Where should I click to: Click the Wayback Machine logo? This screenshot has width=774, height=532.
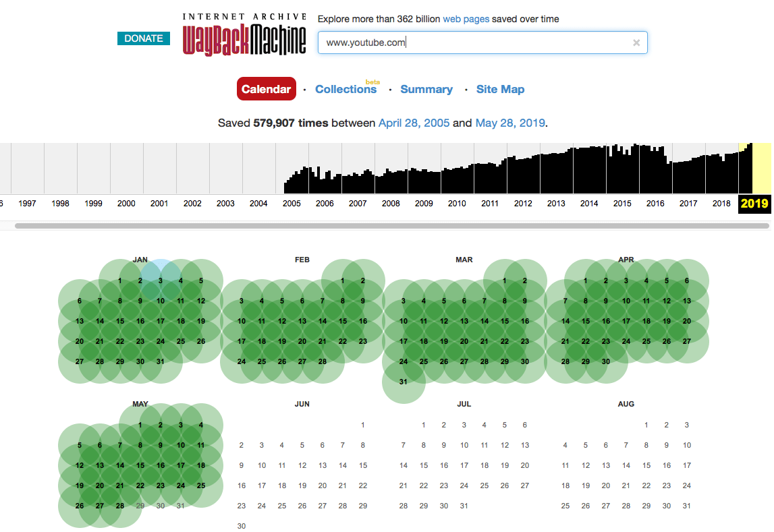[244, 34]
